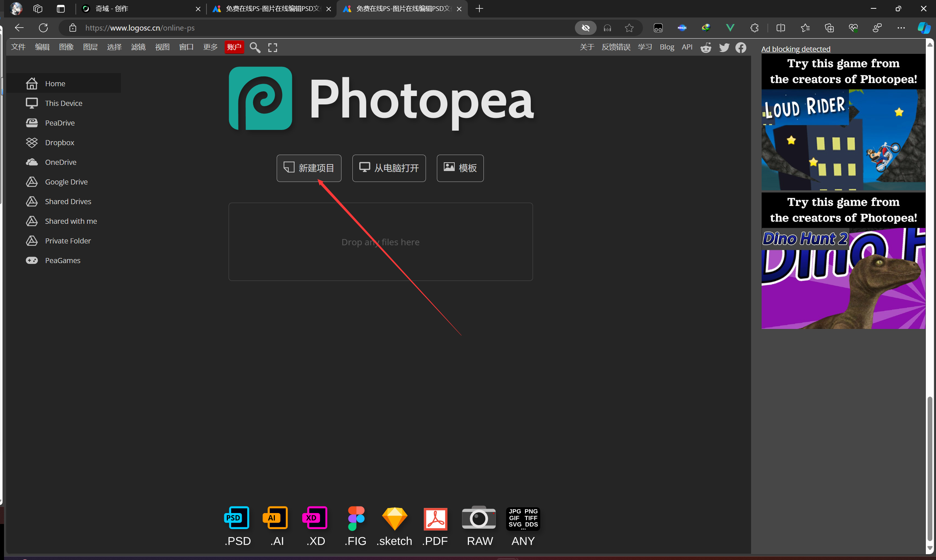Expand Shared with me section
This screenshot has width=936, height=560.
(71, 221)
